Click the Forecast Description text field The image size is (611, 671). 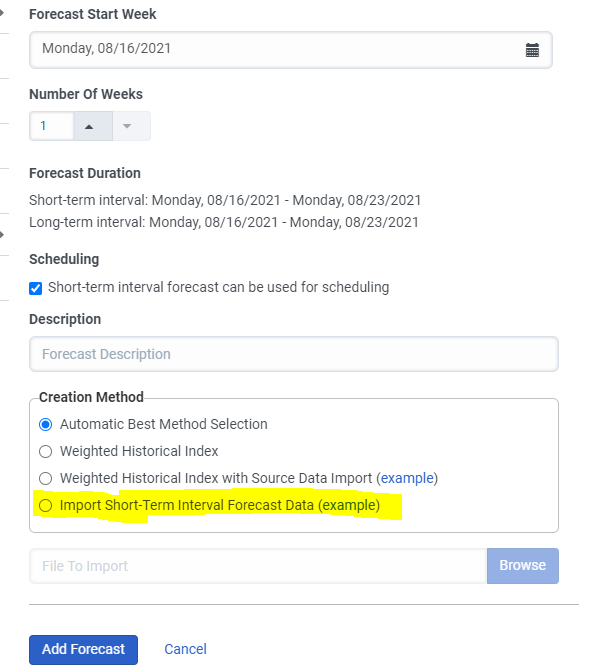click(x=293, y=354)
